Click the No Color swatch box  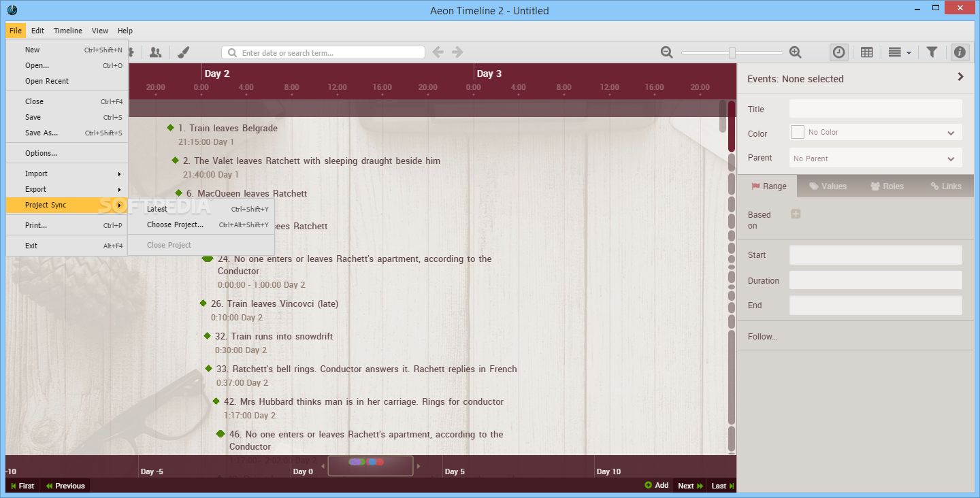coord(798,132)
